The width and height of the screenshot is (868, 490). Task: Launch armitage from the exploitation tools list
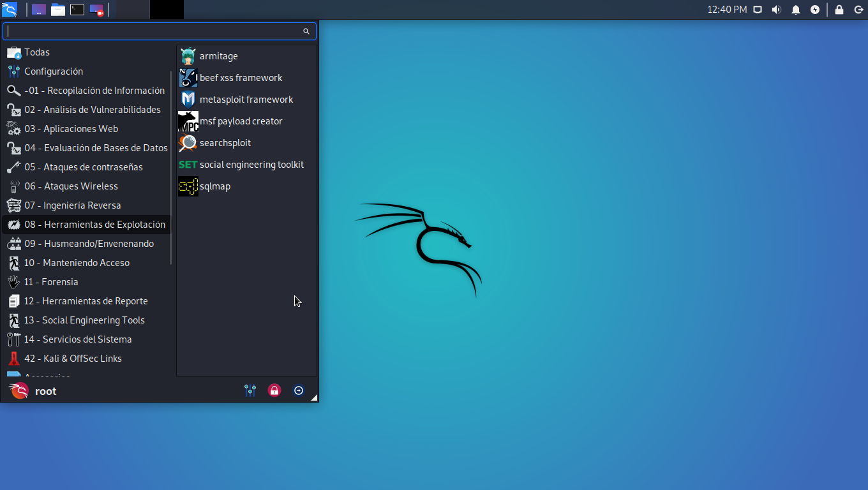click(x=246, y=56)
